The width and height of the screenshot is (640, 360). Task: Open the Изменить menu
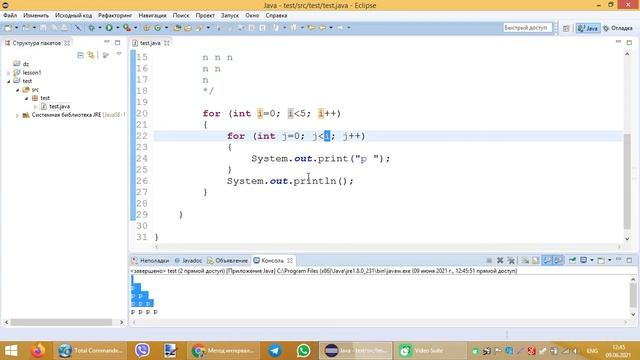tap(36, 16)
